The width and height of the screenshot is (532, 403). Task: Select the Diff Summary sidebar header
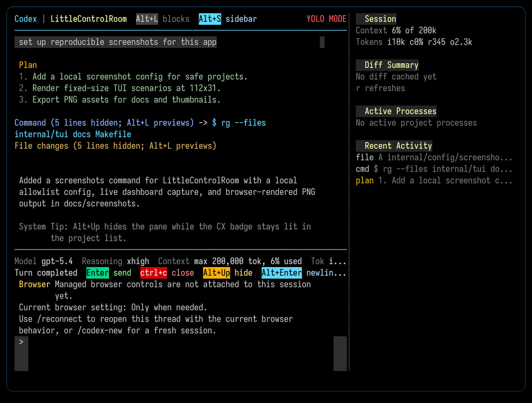[387, 65]
